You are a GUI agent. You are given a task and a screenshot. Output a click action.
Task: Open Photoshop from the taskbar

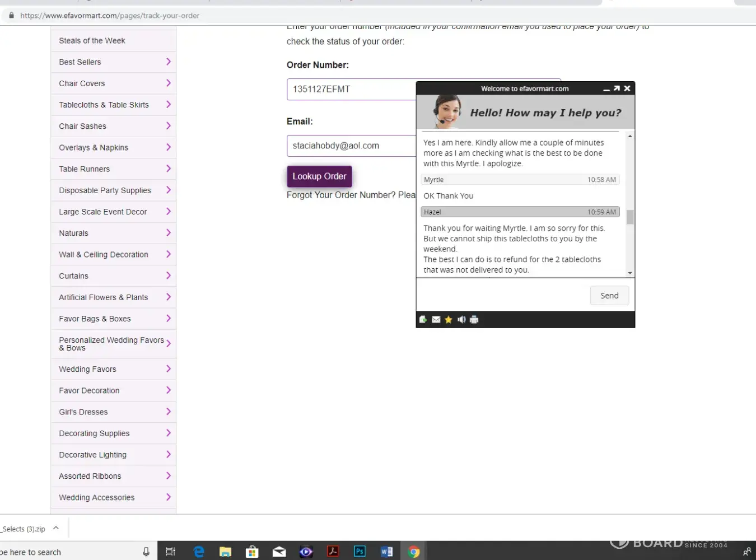[x=360, y=552]
